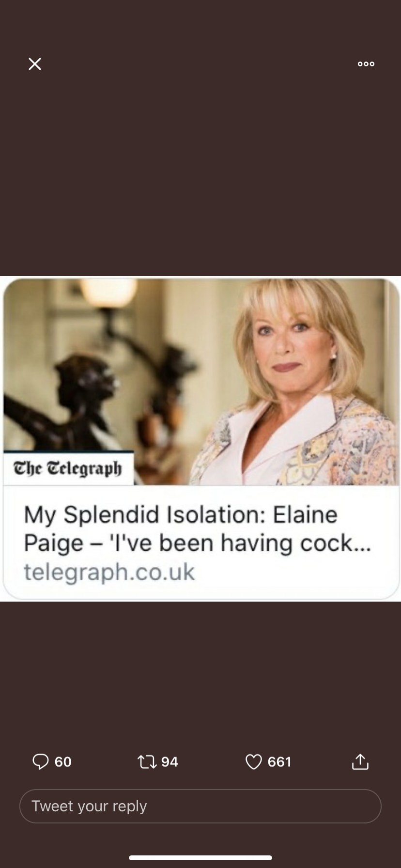Follow the telegraph.co.uk domain link
The width and height of the screenshot is (401, 868).
click(x=109, y=572)
